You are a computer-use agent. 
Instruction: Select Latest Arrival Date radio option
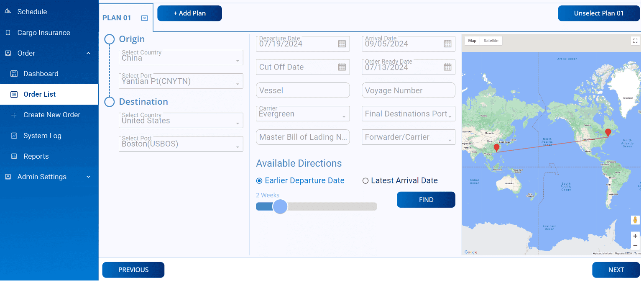pos(400,181)
